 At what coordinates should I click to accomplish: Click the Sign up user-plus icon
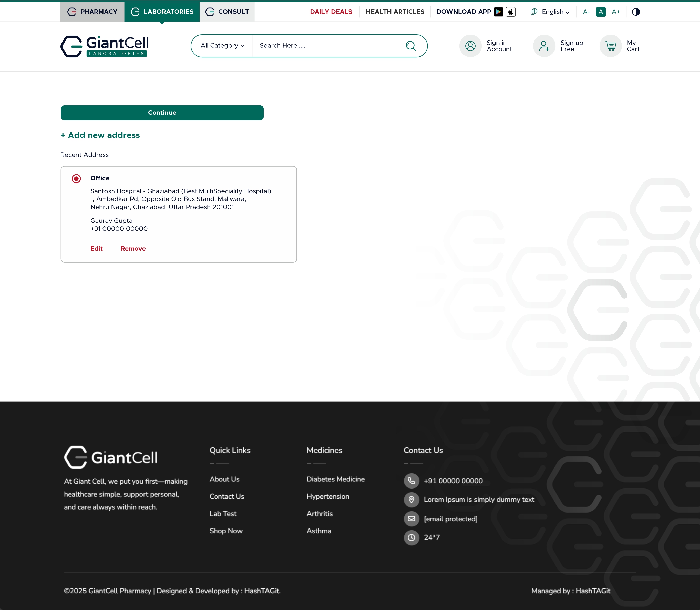tap(544, 46)
